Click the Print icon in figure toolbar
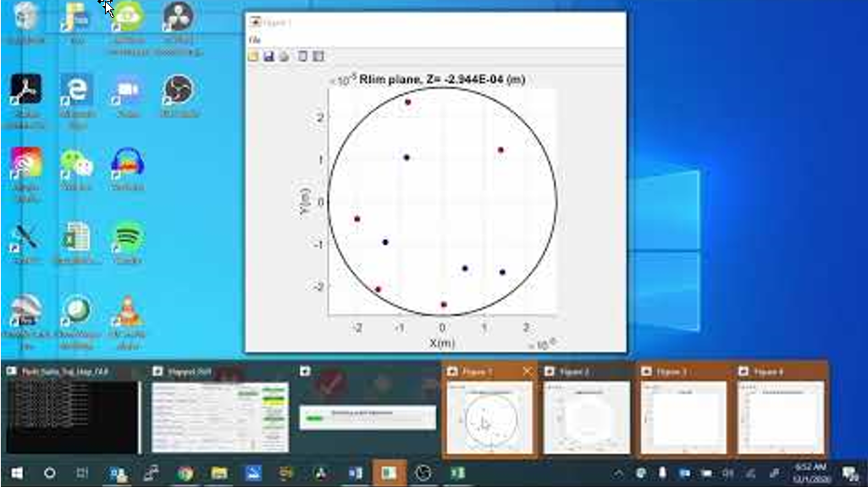The height and width of the screenshot is (487, 868). click(284, 57)
